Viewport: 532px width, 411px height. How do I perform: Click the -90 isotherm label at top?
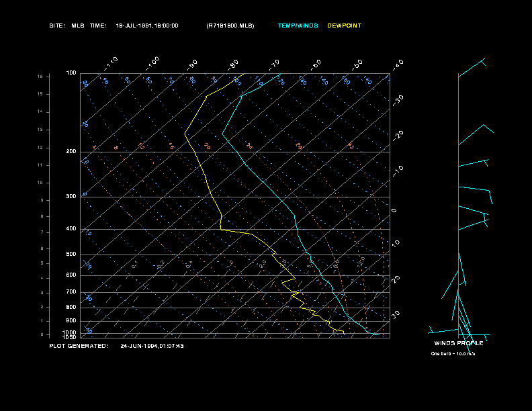(x=192, y=65)
